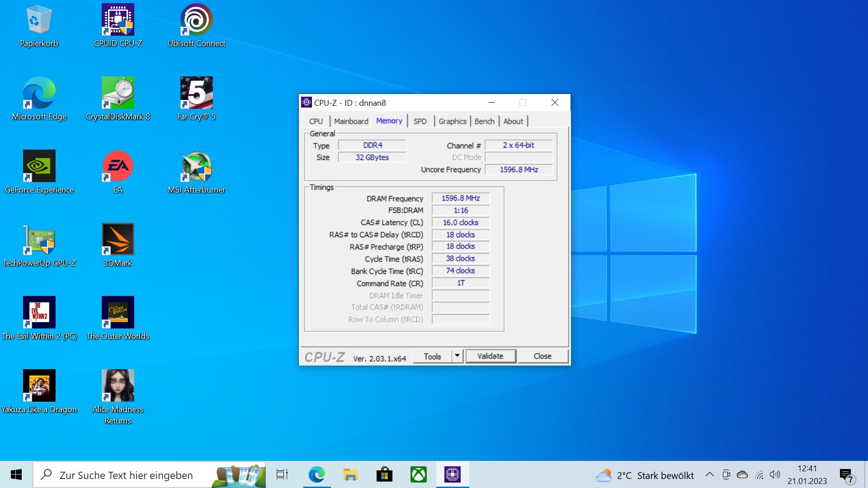Launch CPUID CPU-Z from the desktop
The height and width of the screenshot is (488, 868).
(x=118, y=19)
